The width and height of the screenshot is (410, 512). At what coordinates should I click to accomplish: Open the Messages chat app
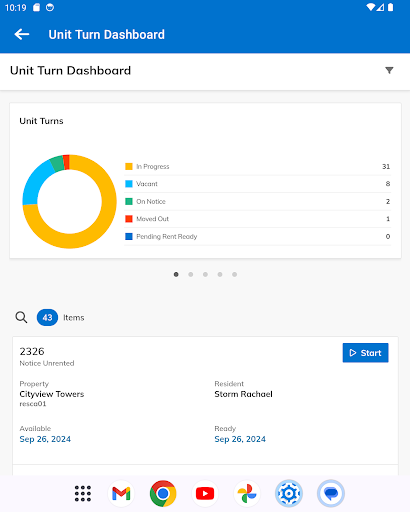coord(331,493)
